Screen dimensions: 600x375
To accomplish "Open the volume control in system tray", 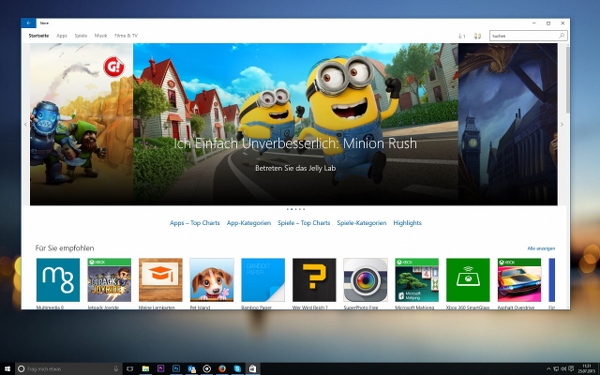I will tap(564, 369).
